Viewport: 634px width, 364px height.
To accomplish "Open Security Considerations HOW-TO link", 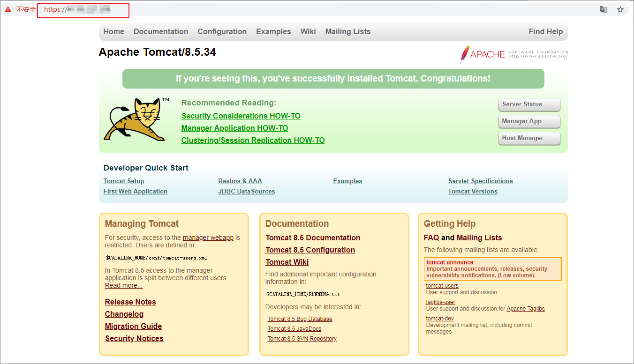I will click(x=241, y=116).
